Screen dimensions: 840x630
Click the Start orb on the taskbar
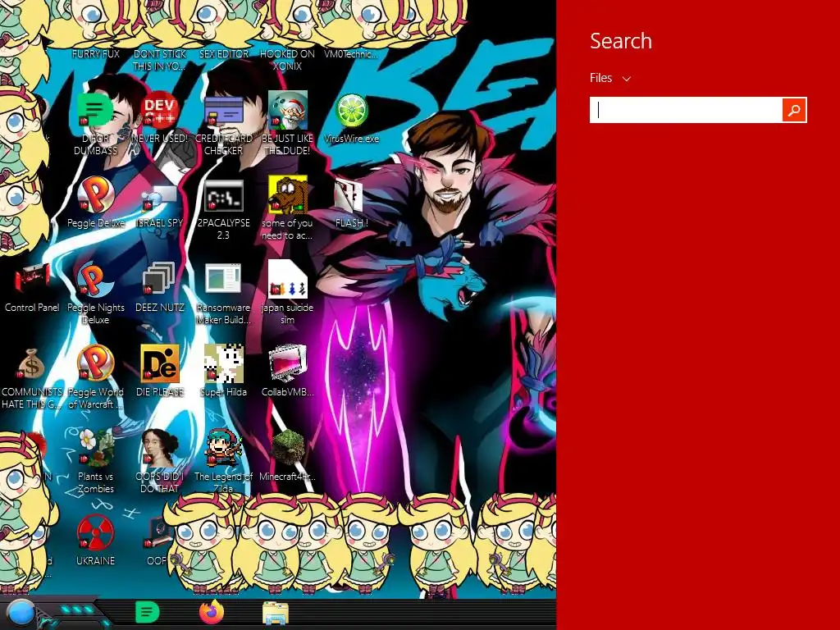(21, 614)
